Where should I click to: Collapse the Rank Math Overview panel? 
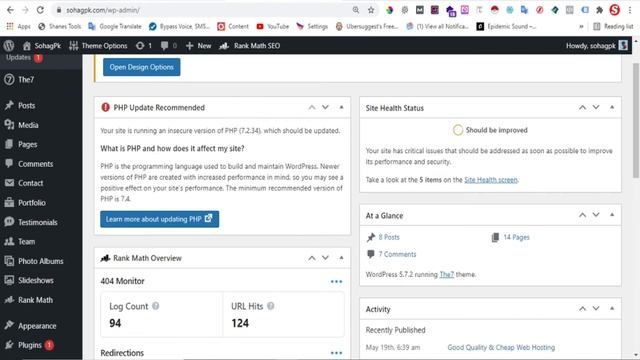(341, 258)
